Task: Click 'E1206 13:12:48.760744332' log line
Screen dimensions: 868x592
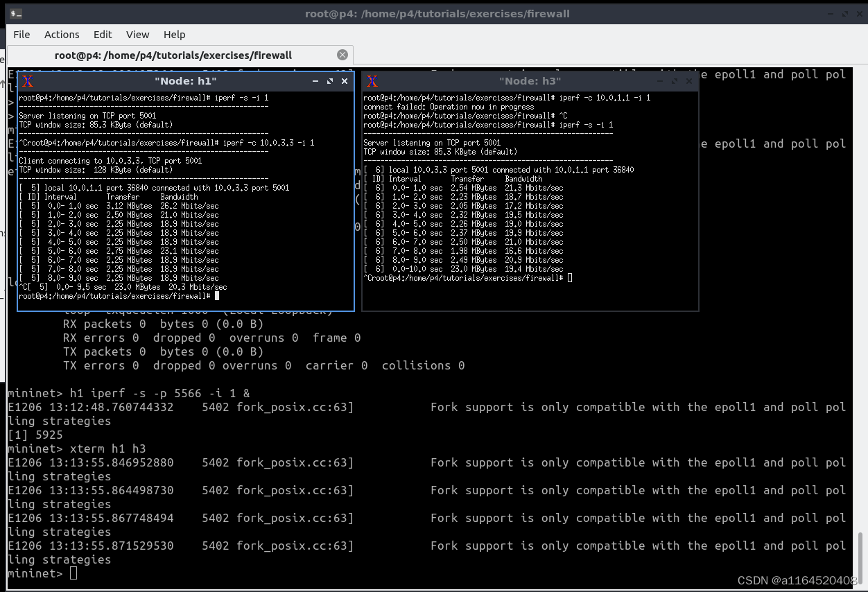Action: (x=426, y=407)
